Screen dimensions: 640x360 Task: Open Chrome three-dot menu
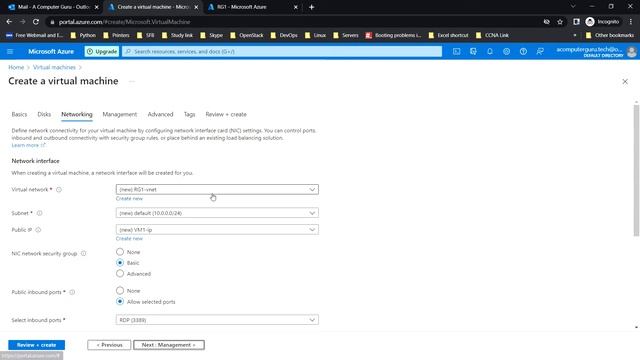(631, 22)
